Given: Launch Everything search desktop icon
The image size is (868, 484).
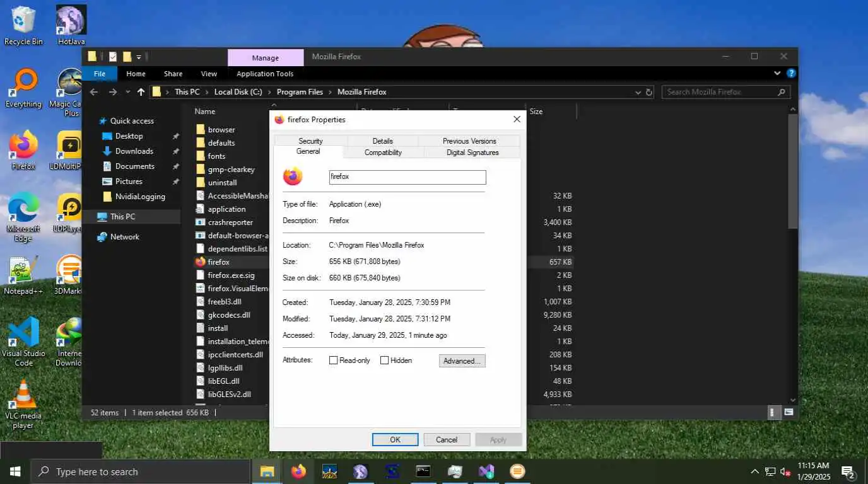Looking at the screenshot, I should pyautogui.click(x=23, y=88).
